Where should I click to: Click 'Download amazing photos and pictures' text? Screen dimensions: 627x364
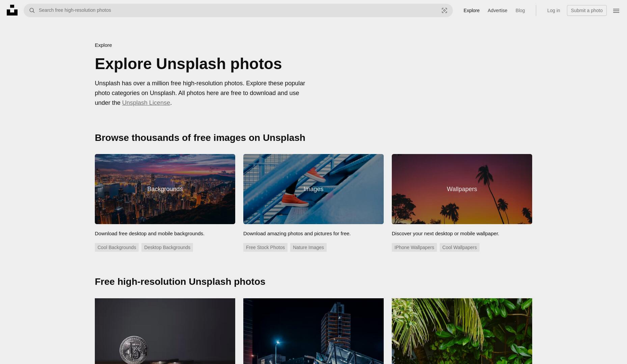click(297, 234)
